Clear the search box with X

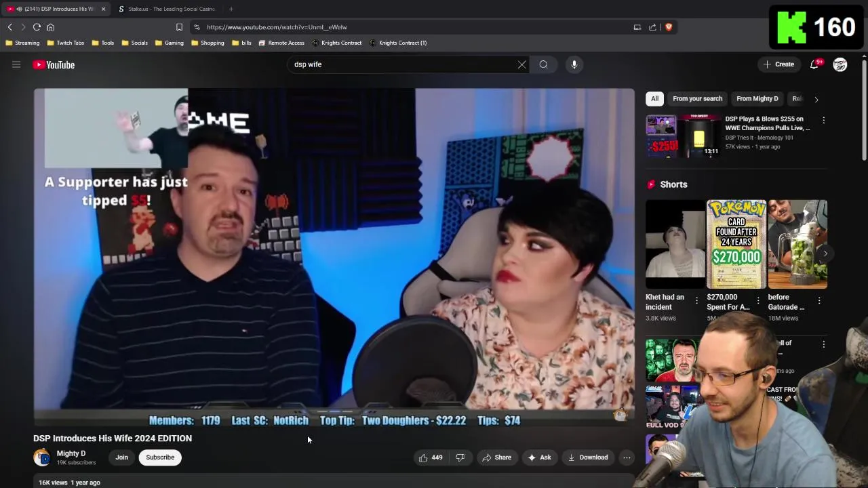click(521, 64)
